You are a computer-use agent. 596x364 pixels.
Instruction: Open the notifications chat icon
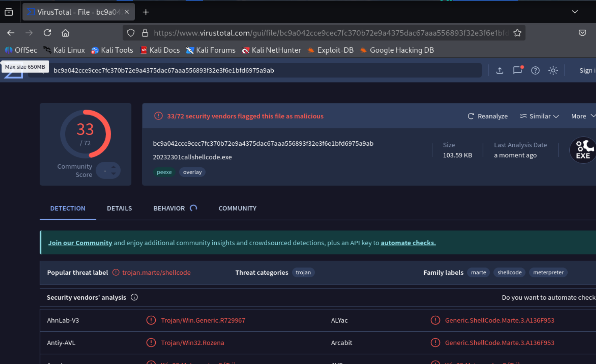point(517,70)
